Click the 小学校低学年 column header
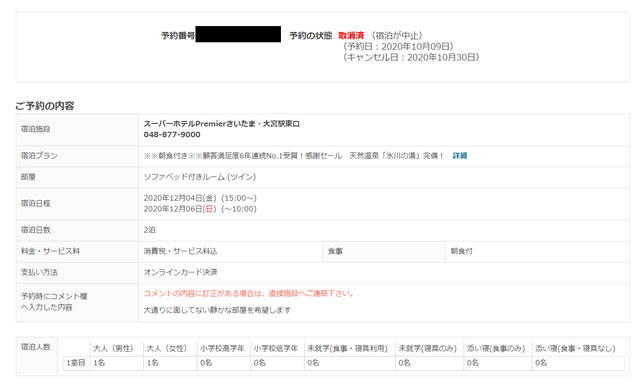 point(276,349)
